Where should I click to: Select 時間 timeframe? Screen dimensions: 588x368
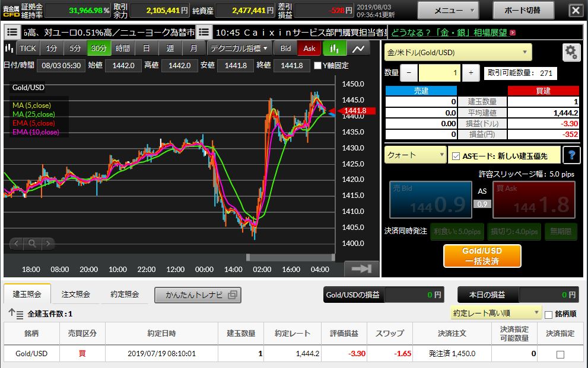123,48
